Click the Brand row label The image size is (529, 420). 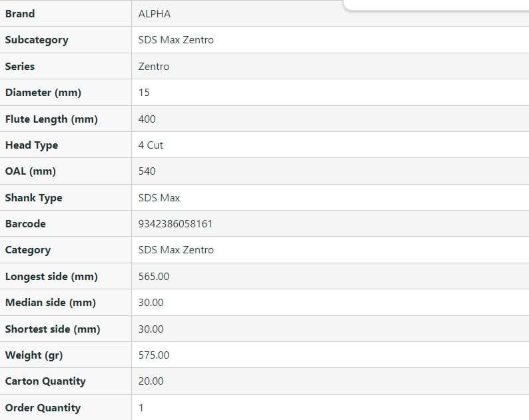point(20,14)
